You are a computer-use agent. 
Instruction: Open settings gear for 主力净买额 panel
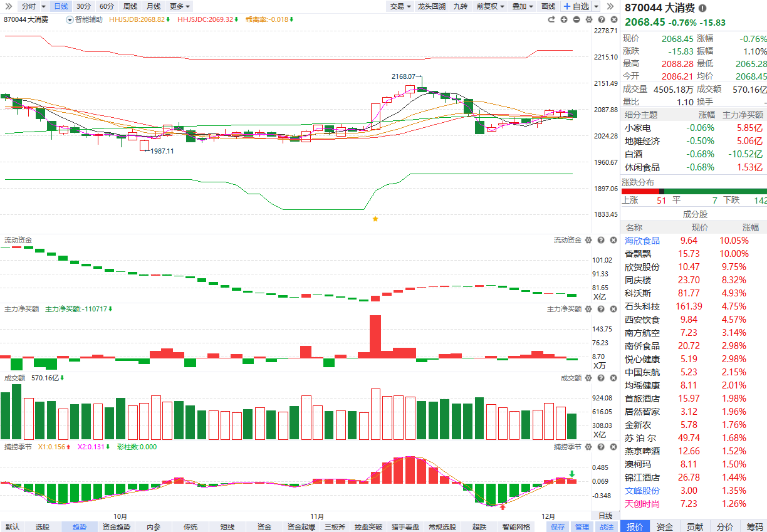point(588,309)
